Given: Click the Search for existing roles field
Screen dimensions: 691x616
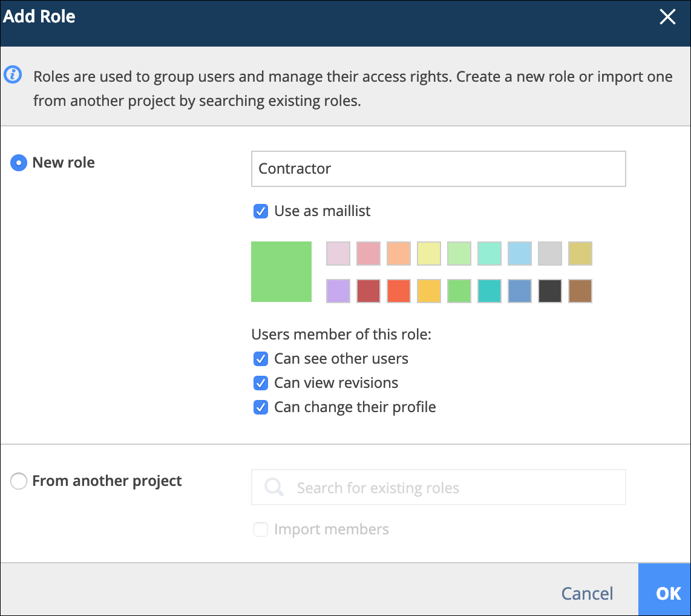Looking at the screenshot, I should tap(439, 487).
